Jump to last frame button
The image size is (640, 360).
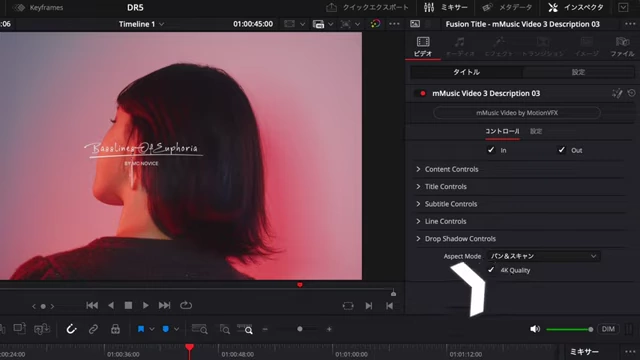tap(164, 305)
